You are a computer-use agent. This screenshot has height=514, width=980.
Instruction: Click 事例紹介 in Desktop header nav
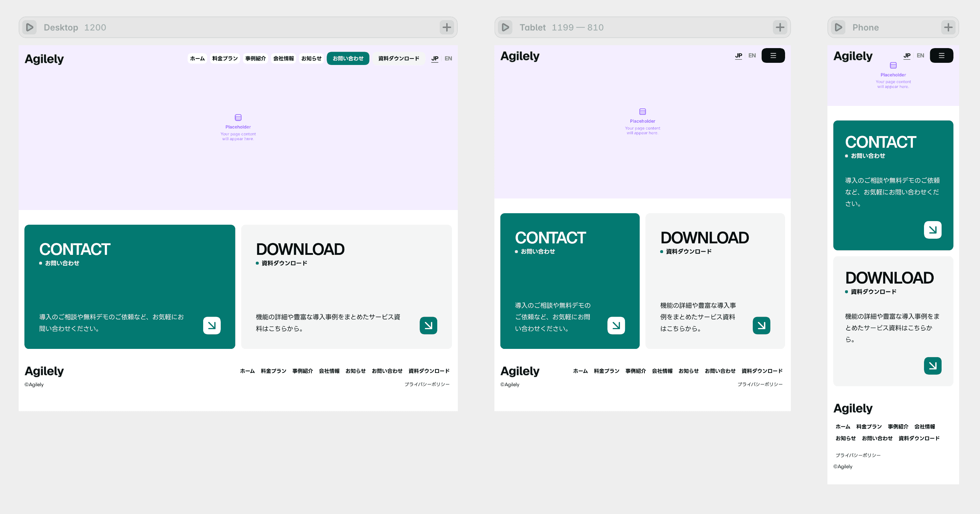[255, 59]
